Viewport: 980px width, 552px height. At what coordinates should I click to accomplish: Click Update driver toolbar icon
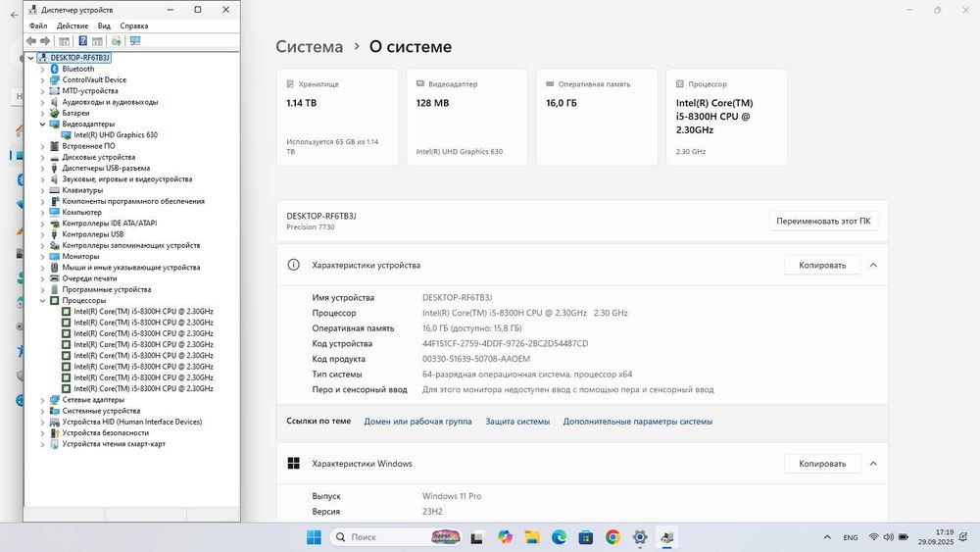coord(117,40)
